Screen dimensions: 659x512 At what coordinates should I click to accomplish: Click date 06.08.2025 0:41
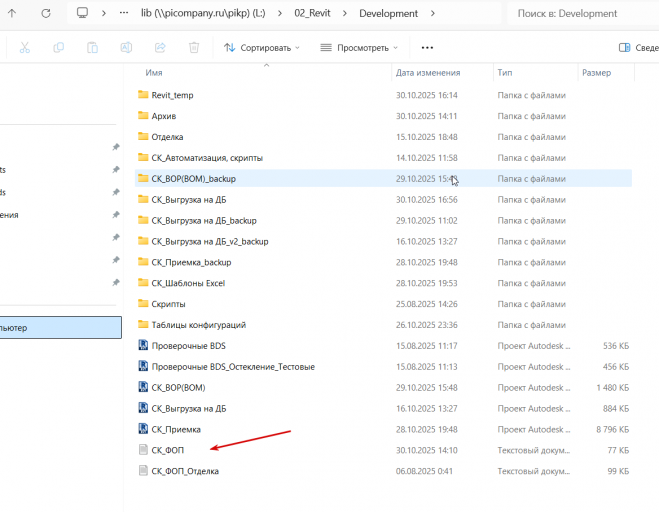pyautogui.click(x=424, y=471)
